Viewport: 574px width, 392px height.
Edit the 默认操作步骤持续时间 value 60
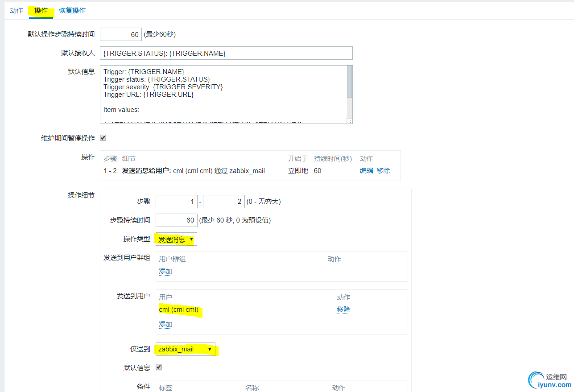[120, 34]
